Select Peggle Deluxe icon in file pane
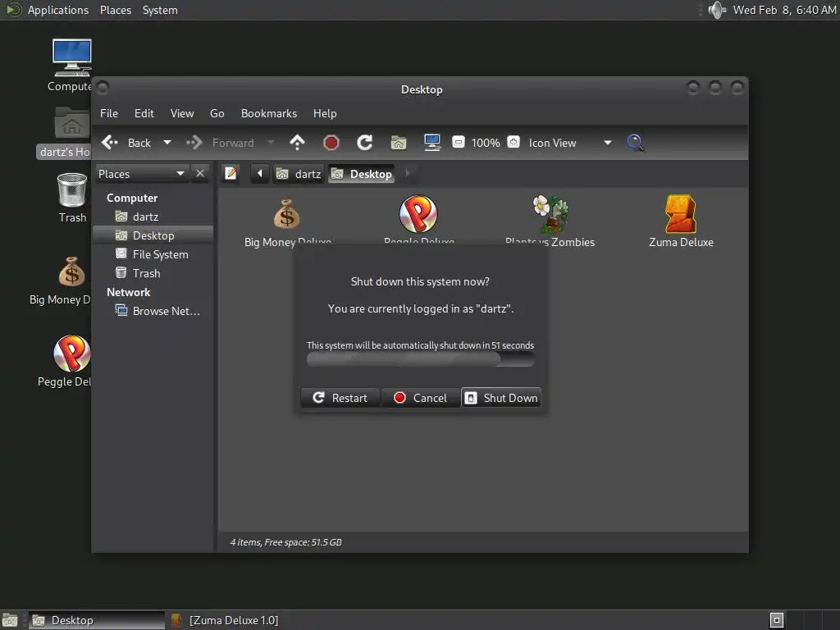The height and width of the screenshot is (630, 840). pos(418,213)
